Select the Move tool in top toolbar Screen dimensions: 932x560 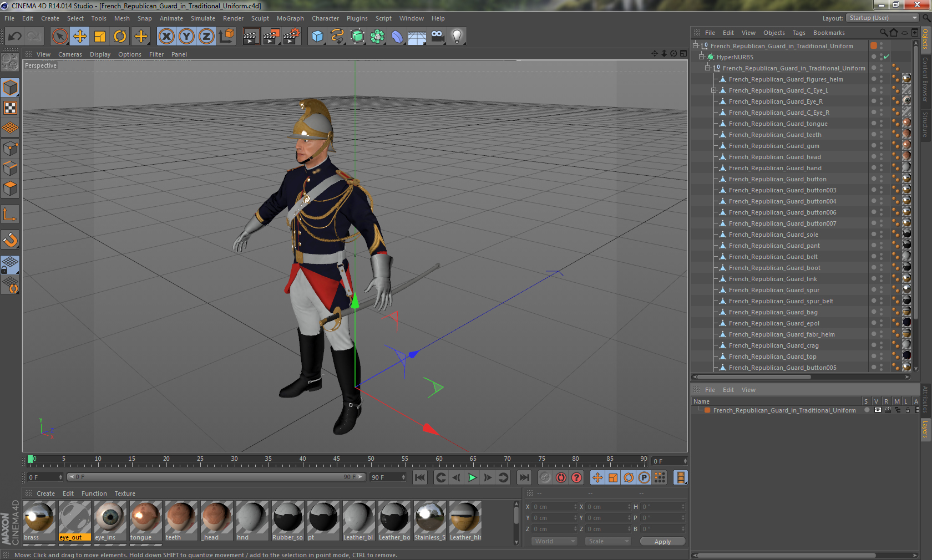80,37
